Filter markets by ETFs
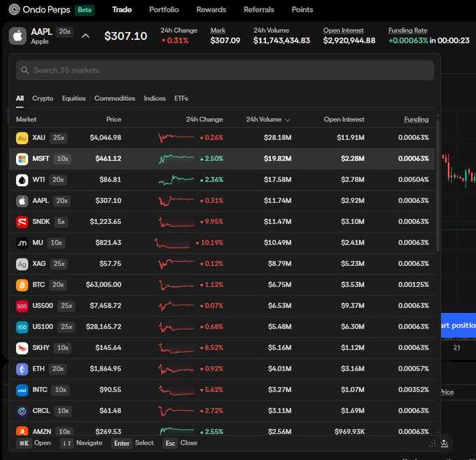This screenshot has height=460, width=476. pyautogui.click(x=181, y=99)
